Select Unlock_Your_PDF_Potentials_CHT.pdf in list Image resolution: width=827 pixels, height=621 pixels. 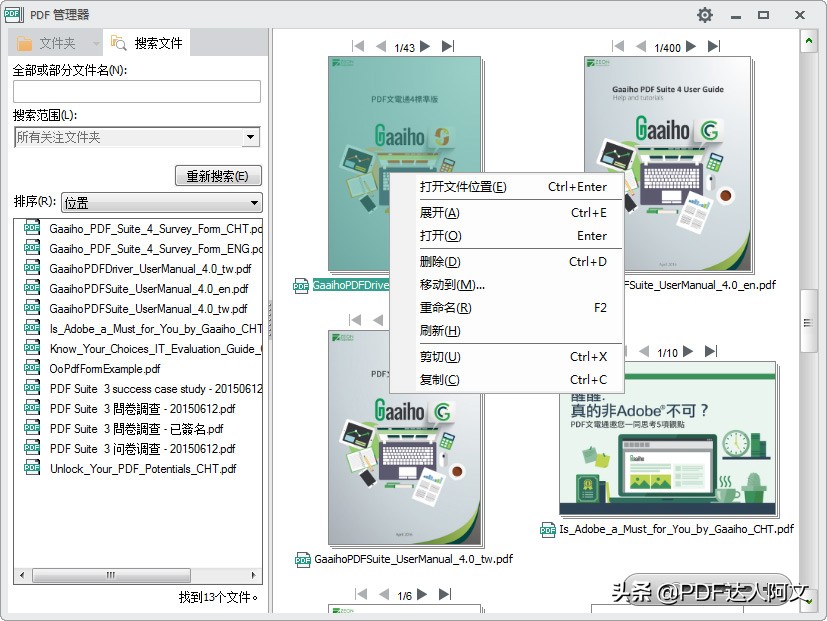point(143,469)
